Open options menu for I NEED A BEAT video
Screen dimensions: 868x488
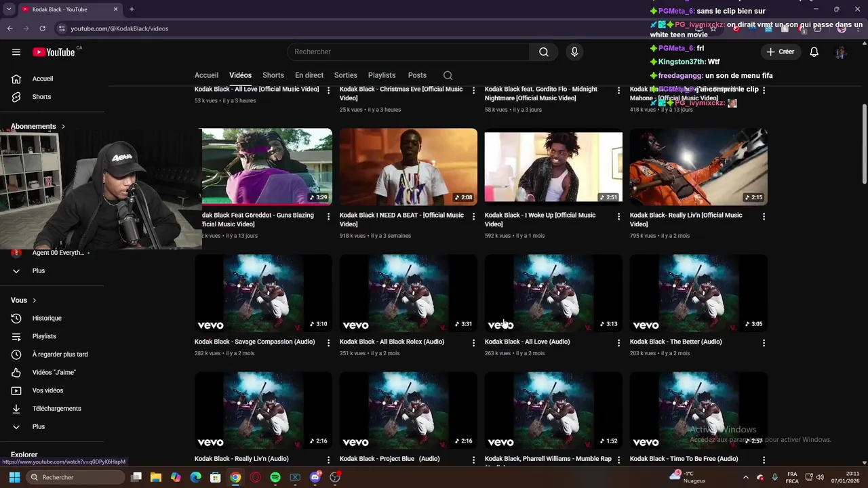473,216
